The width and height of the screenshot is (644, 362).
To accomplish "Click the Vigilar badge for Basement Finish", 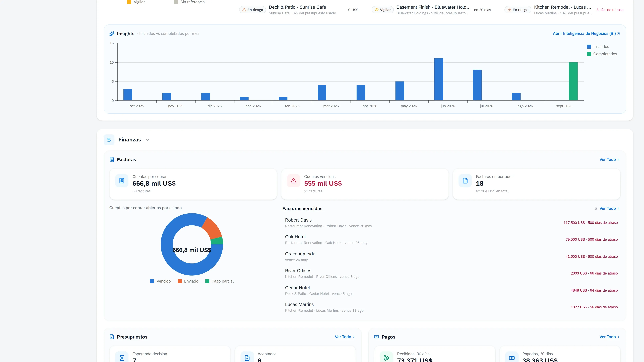I will click(383, 10).
